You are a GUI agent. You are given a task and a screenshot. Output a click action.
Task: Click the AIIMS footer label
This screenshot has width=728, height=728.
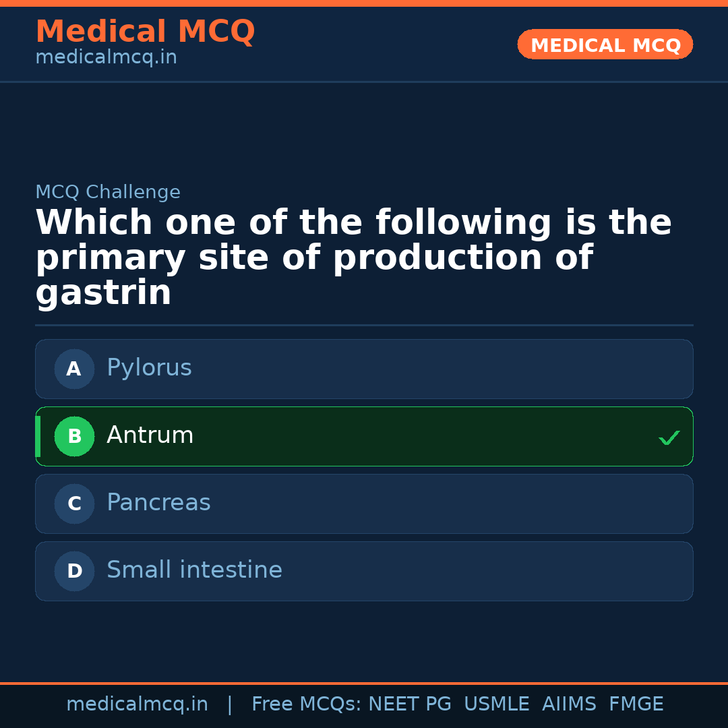(x=570, y=703)
